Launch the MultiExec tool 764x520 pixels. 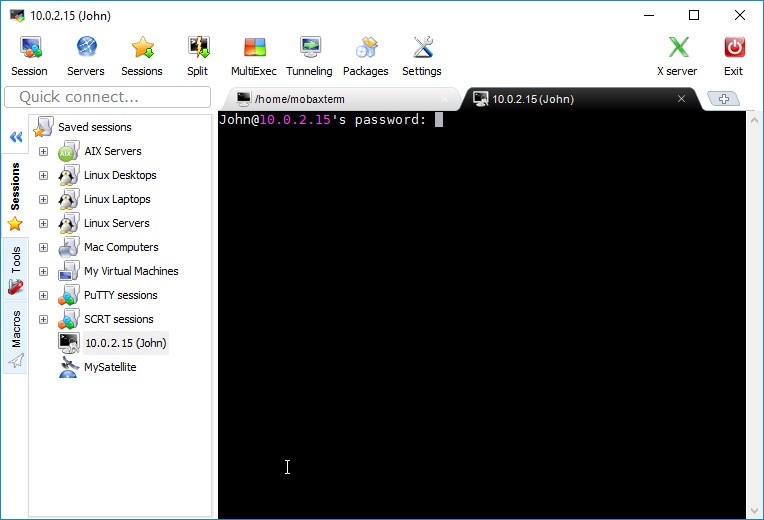point(254,55)
